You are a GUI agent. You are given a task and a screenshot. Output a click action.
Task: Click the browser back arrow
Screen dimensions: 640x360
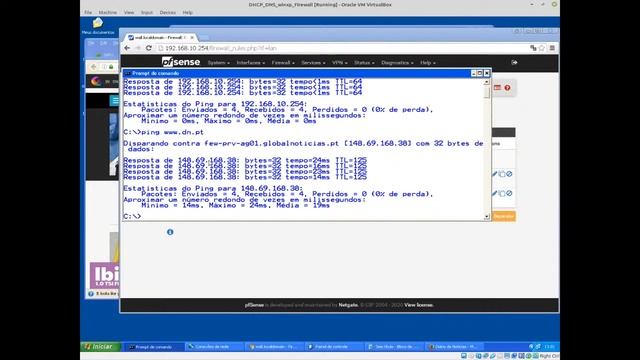127,48
